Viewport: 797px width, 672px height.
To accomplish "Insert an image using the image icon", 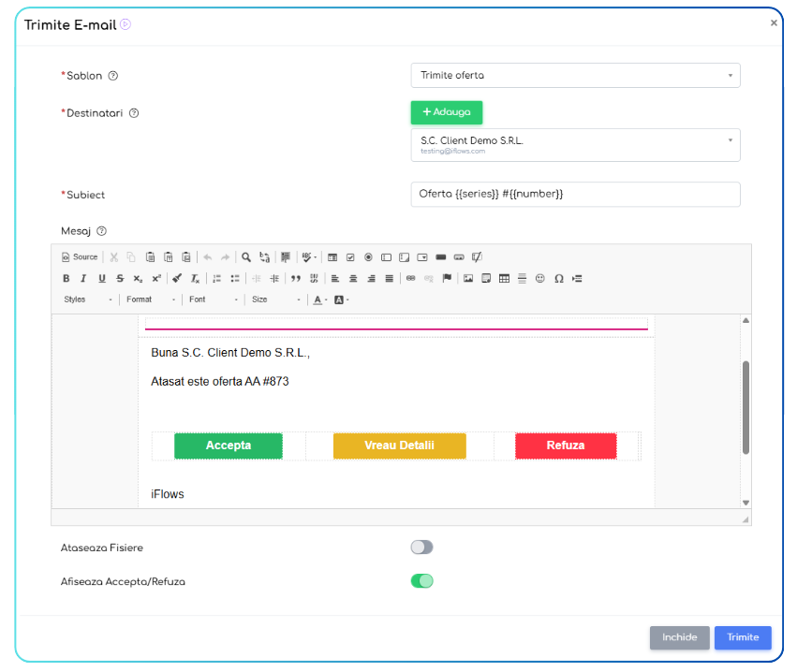I will (468, 279).
